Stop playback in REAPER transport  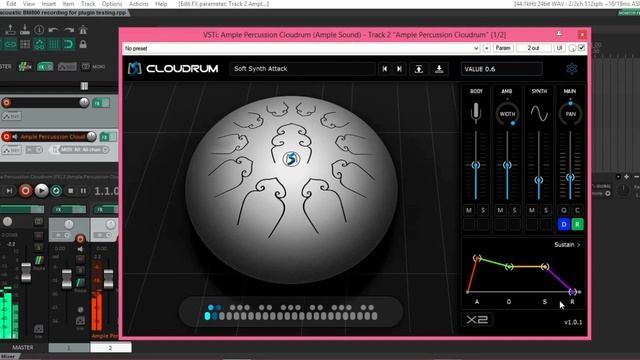point(71,191)
